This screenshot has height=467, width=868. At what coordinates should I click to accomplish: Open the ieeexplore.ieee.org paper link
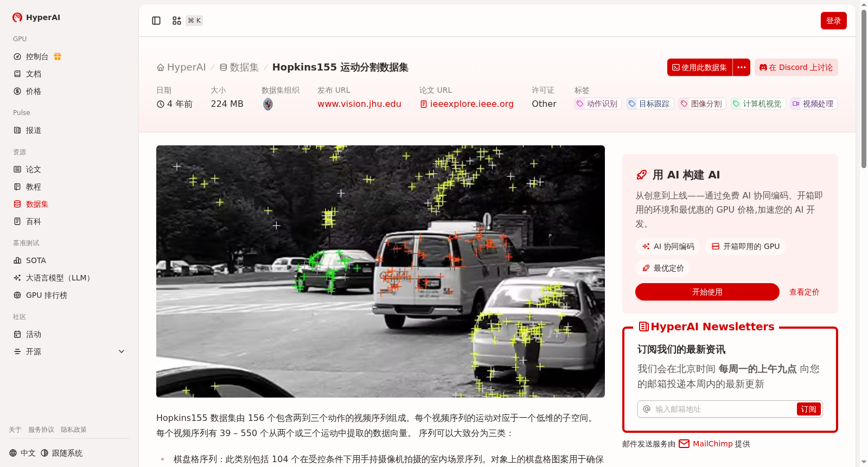pos(467,104)
